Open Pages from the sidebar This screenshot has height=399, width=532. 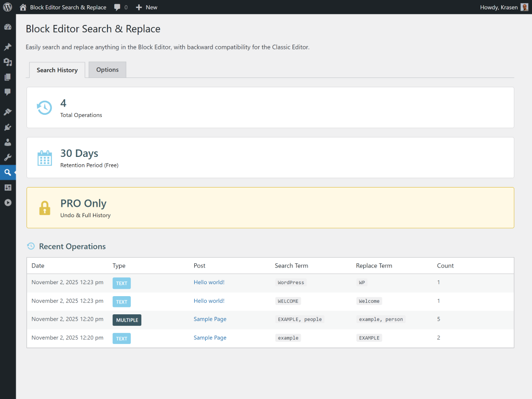pyautogui.click(x=8, y=77)
